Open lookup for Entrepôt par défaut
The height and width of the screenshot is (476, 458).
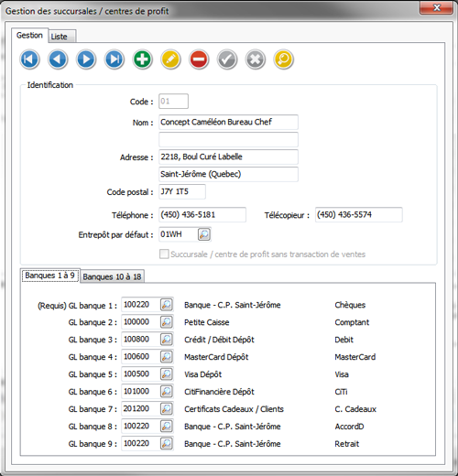coord(204,234)
